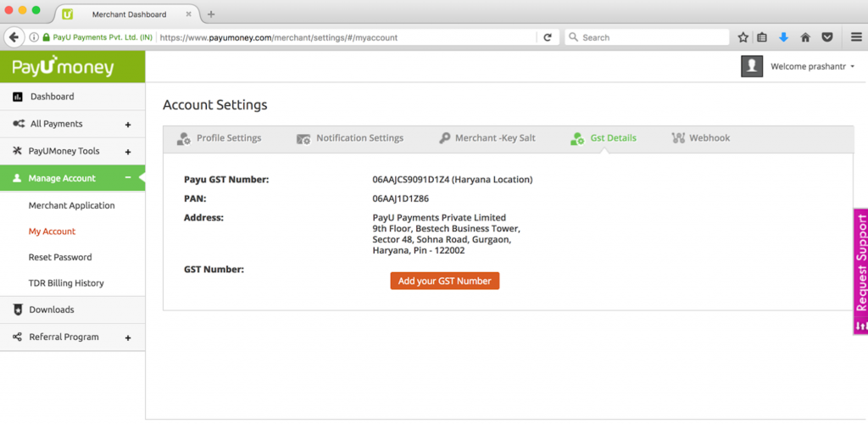
Task: Click the Webhook tab icon
Action: click(x=678, y=138)
